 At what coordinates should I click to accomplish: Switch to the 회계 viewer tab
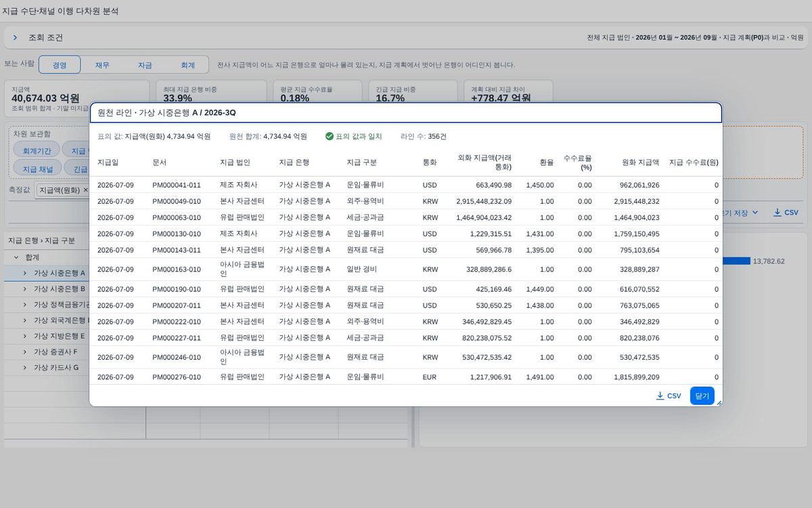pyautogui.click(x=187, y=65)
